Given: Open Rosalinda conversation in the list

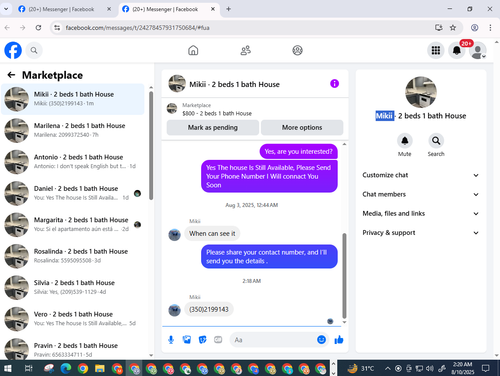Looking at the screenshot, I should pyautogui.click(x=73, y=256).
